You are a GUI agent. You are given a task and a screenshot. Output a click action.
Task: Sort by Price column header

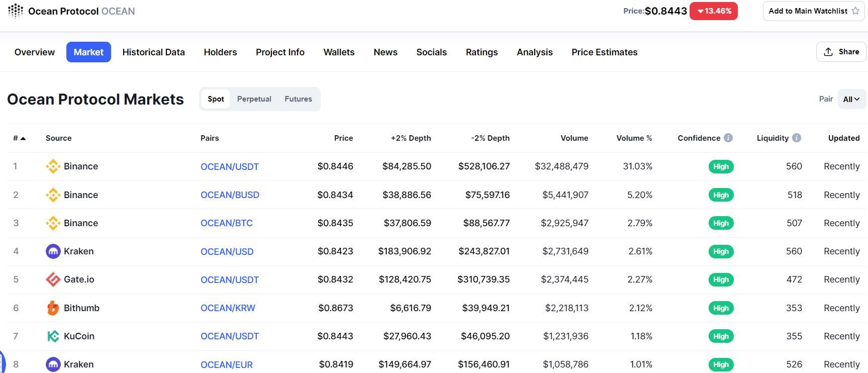tap(343, 138)
